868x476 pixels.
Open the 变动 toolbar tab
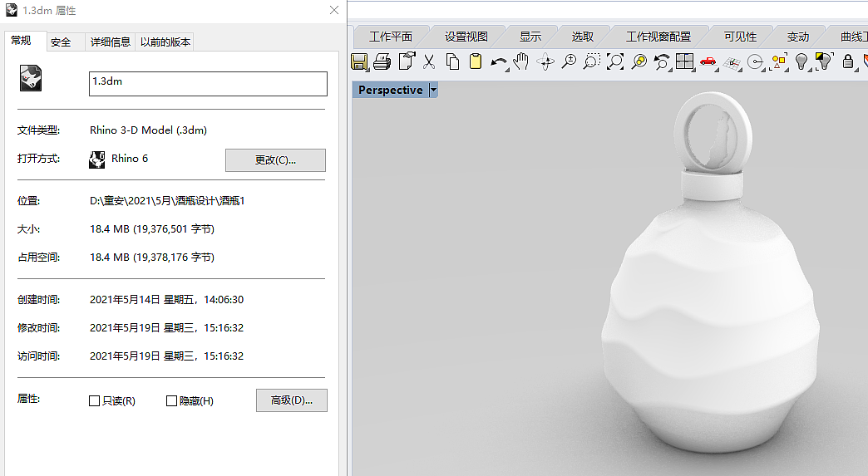pyautogui.click(x=797, y=37)
